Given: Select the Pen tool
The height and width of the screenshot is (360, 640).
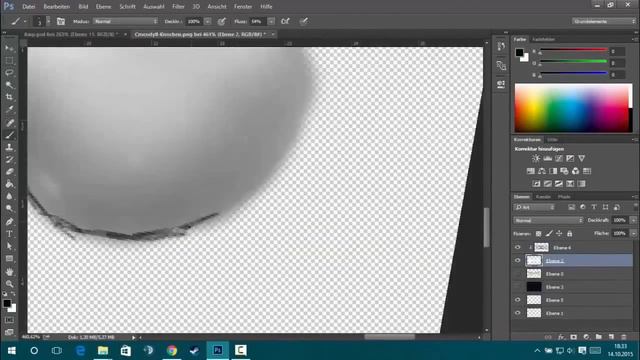Looking at the screenshot, I should [x=9, y=222].
